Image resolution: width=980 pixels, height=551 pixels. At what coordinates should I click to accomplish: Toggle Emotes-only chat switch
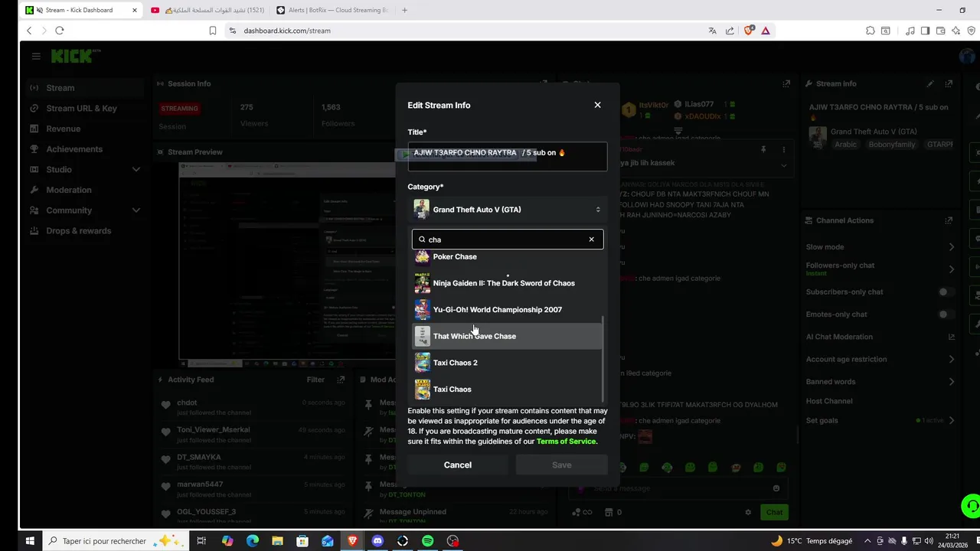pos(947,315)
